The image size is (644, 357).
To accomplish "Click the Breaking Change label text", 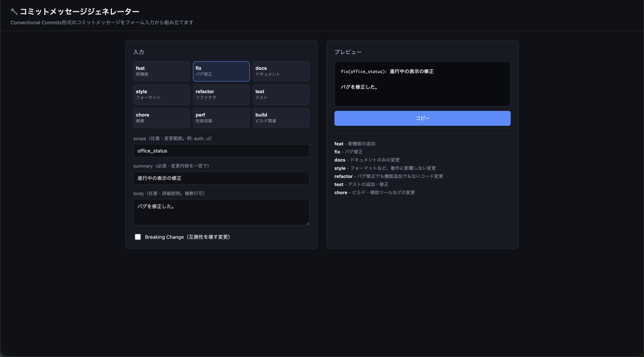I will coord(188,237).
